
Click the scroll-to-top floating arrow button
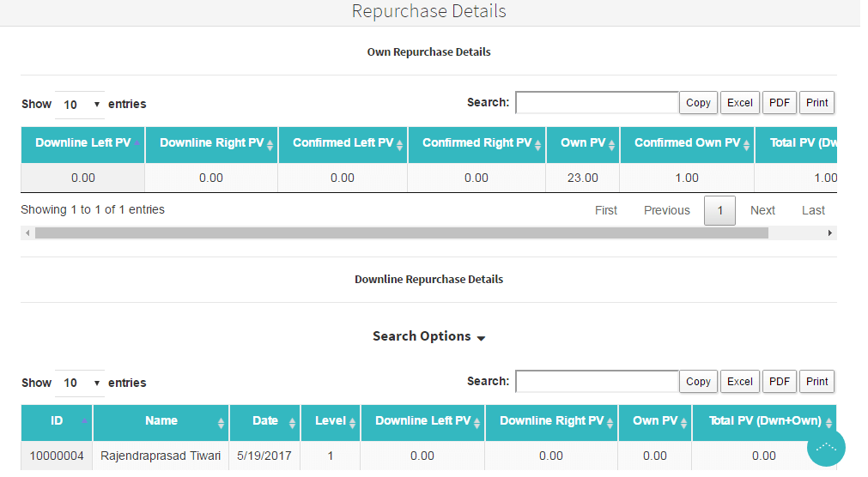point(826,447)
